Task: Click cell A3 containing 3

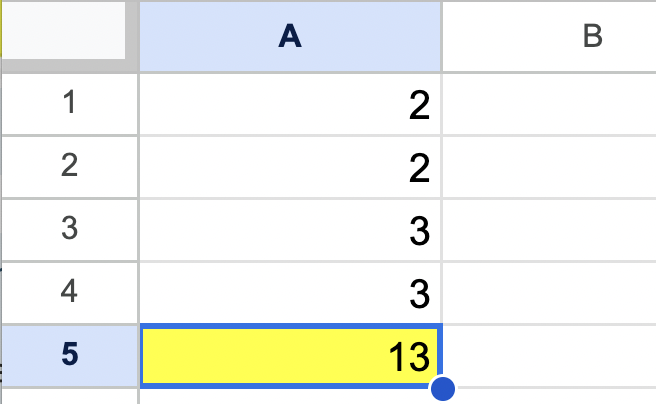Action: (x=290, y=230)
